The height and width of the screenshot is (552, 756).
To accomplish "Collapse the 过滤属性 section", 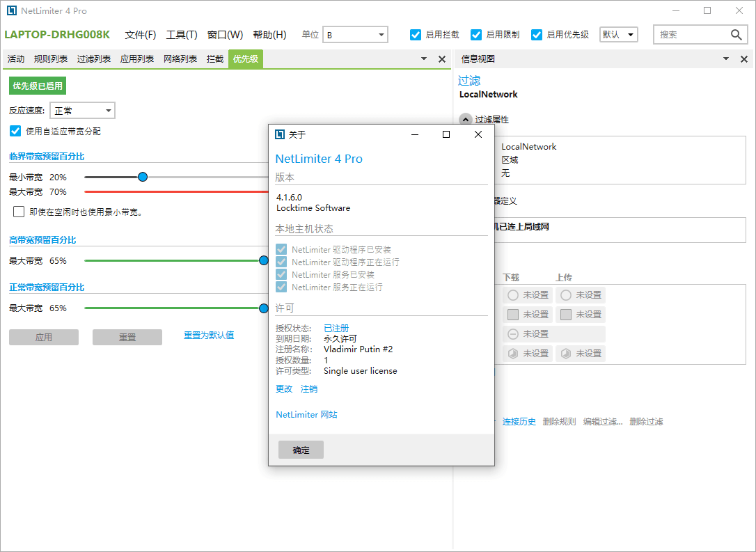I will 465,120.
